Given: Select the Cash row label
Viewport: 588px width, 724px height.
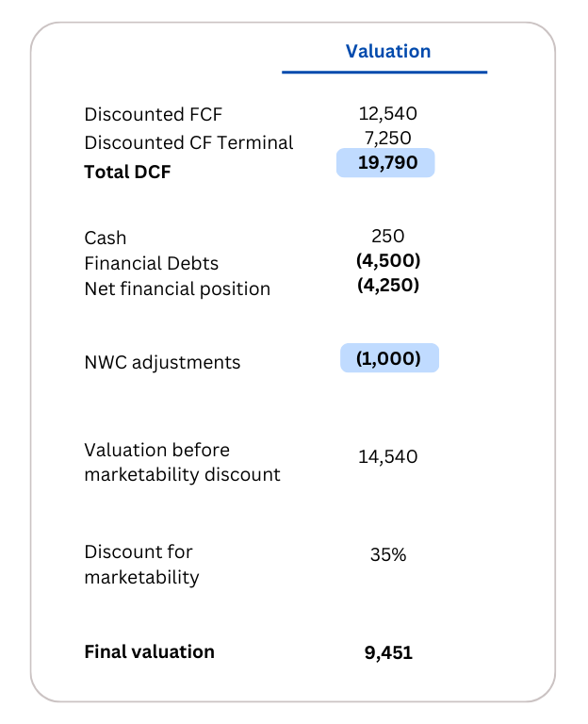Looking at the screenshot, I should tap(105, 239).
